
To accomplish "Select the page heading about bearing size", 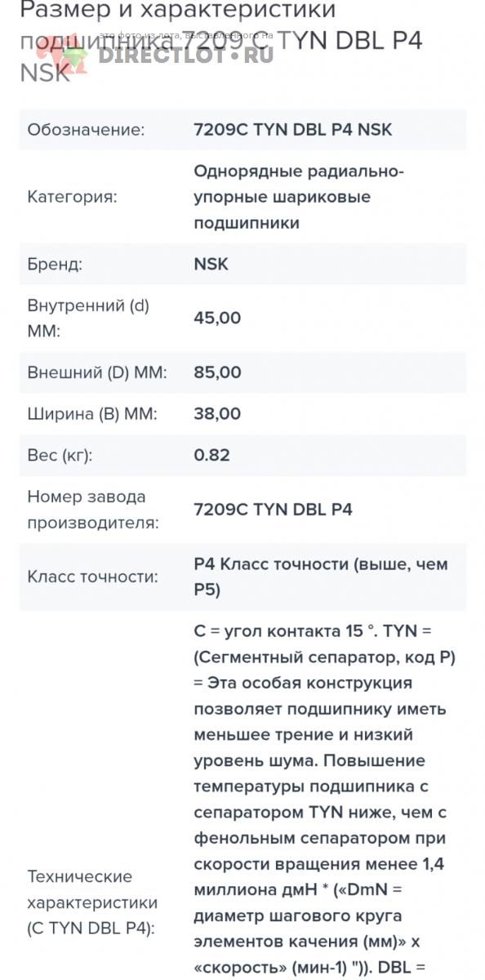I will 220,39.
